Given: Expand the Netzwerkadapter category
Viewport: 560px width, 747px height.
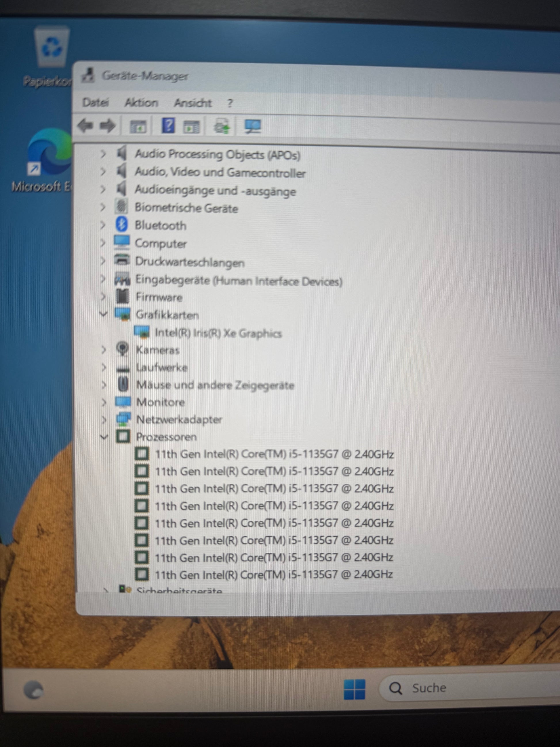Looking at the screenshot, I should point(104,419).
